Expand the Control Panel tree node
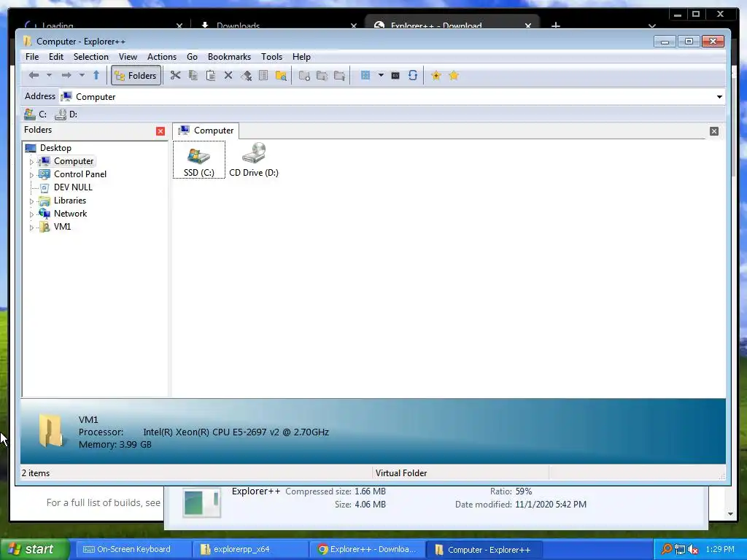The width and height of the screenshot is (747, 560). (x=31, y=175)
